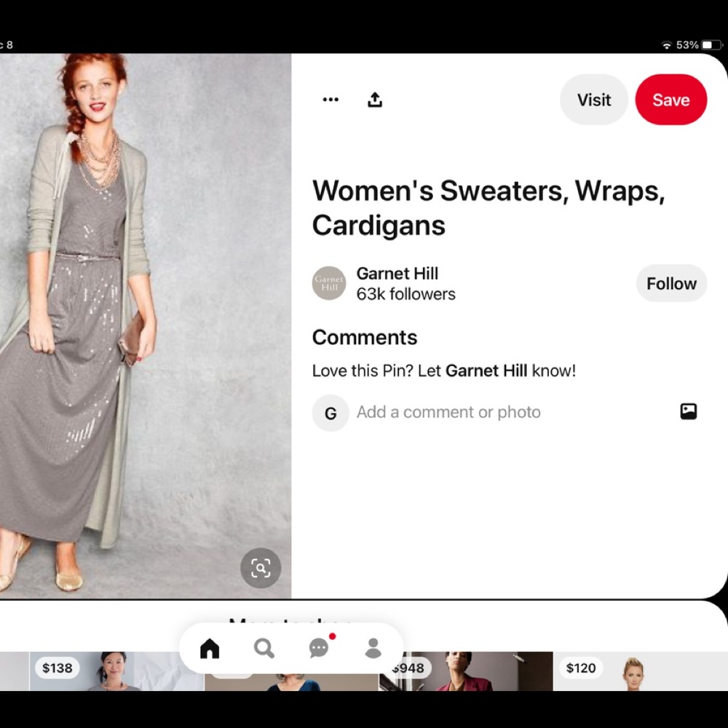Attach a photo using the comment image icon

click(688, 412)
